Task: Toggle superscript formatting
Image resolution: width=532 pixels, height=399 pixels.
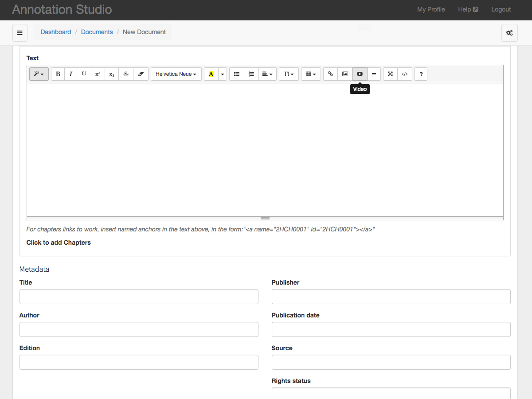Action: coord(98,74)
